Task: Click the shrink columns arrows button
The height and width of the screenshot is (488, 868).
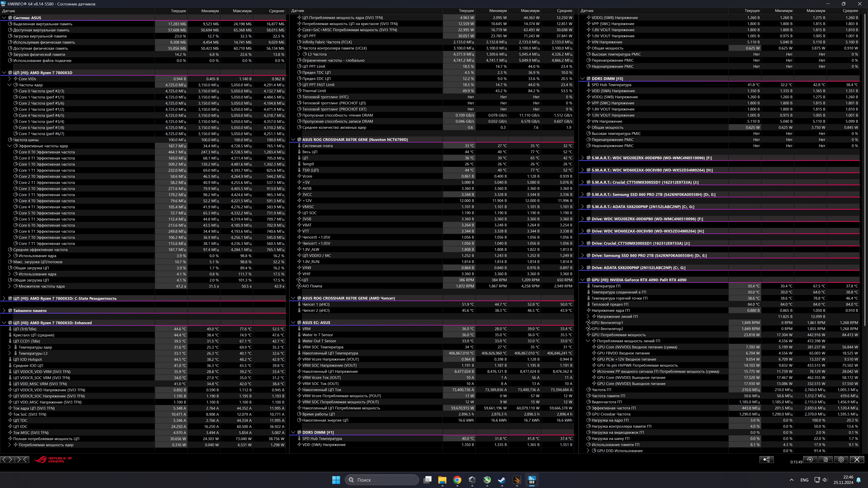Action: pyautogui.click(x=22, y=459)
